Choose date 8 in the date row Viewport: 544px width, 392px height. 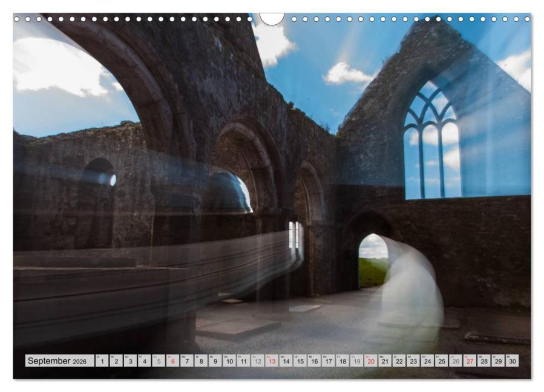pyautogui.click(x=201, y=361)
